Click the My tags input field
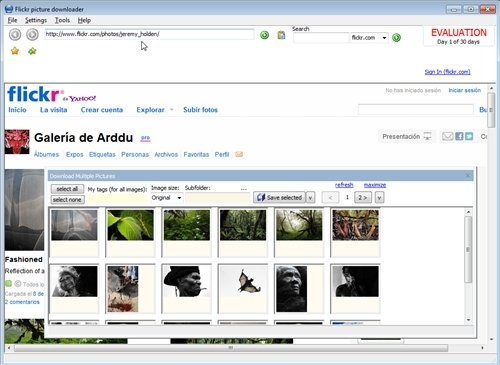 point(118,198)
